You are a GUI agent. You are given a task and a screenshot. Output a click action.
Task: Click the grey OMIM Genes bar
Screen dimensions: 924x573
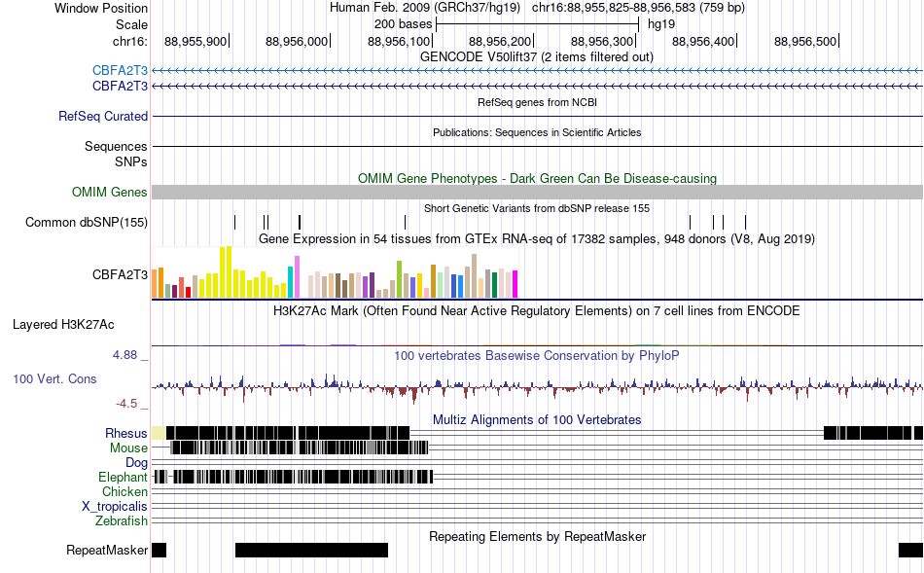click(x=537, y=193)
